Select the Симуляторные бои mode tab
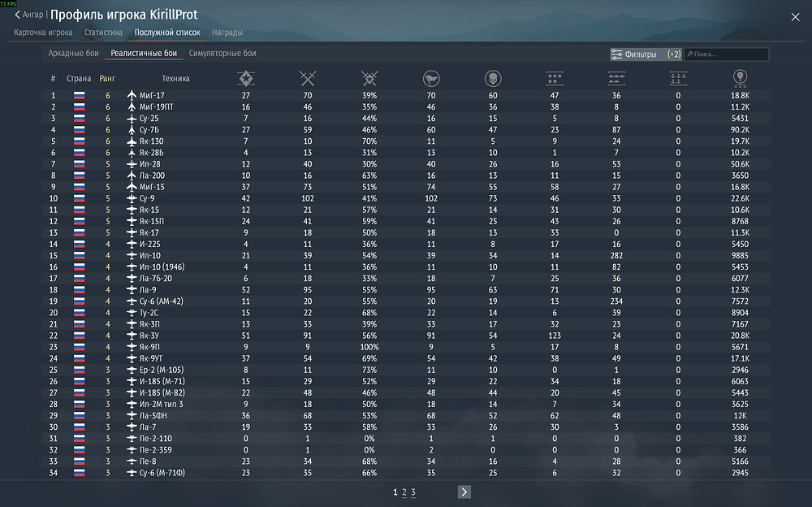The width and height of the screenshot is (812, 507). [x=222, y=53]
